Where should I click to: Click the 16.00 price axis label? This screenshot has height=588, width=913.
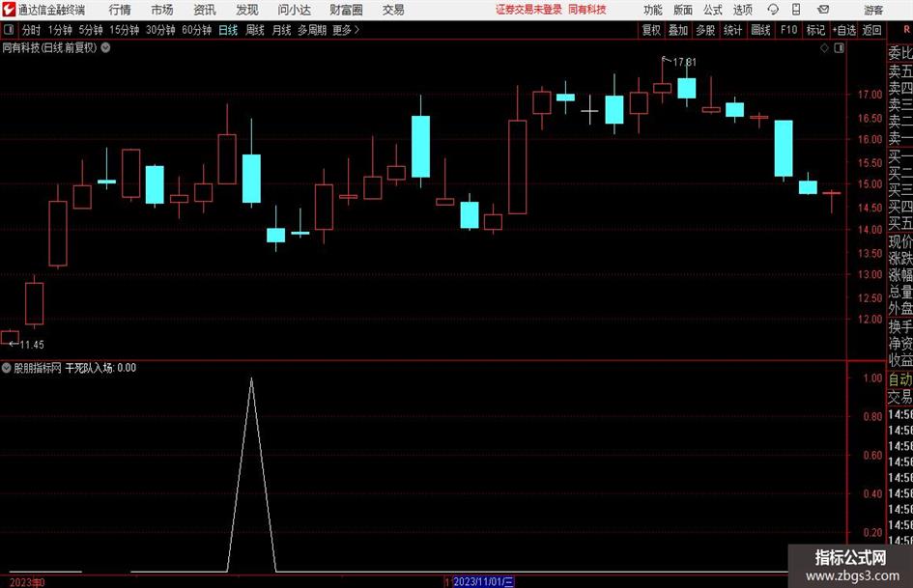coord(870,139)
